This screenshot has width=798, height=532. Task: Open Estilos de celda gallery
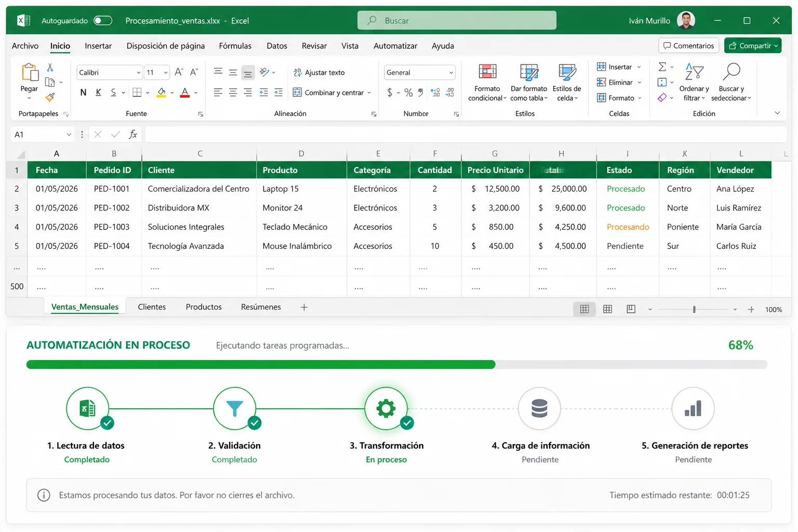567,83
